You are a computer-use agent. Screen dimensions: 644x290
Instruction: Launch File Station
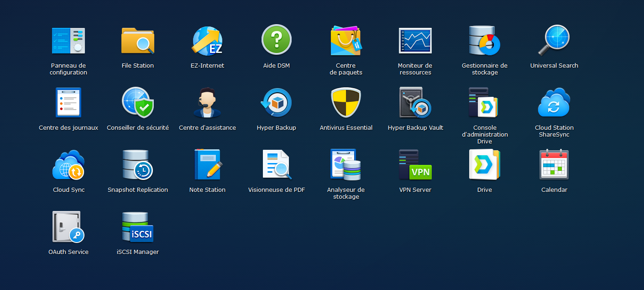[x=138, y=41]
